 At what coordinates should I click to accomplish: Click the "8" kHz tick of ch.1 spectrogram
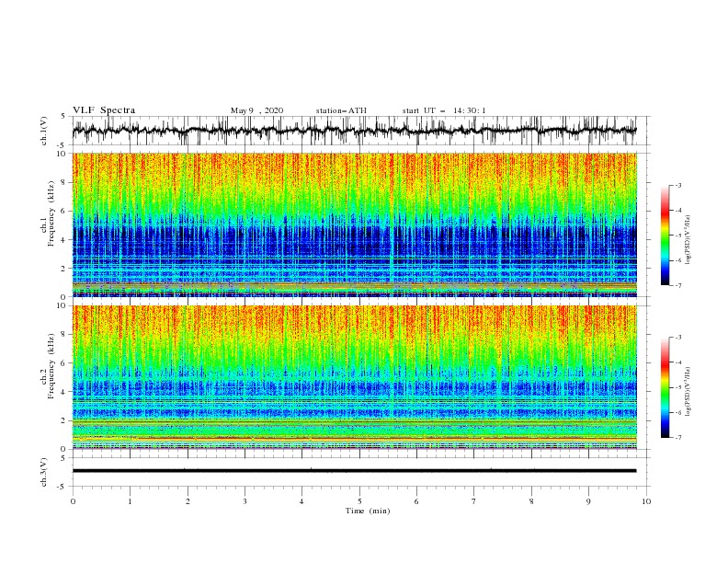click(63, 182)
